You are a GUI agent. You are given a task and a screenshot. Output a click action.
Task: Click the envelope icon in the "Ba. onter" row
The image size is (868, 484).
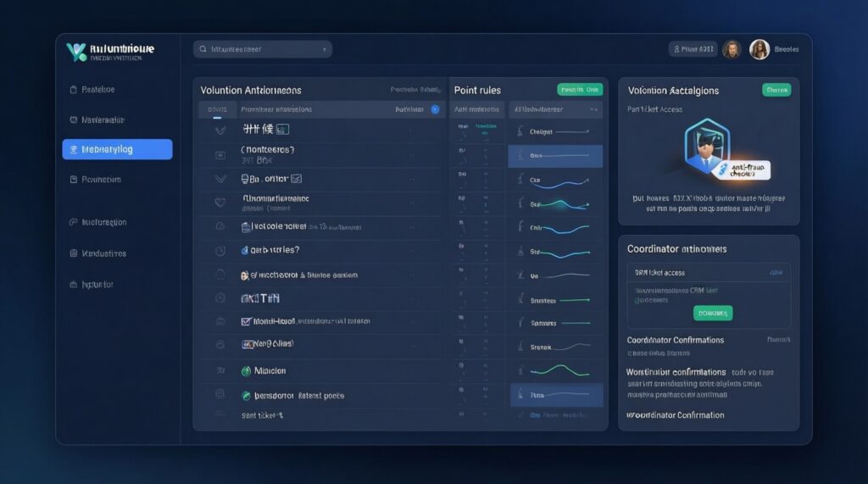point(297,179)
